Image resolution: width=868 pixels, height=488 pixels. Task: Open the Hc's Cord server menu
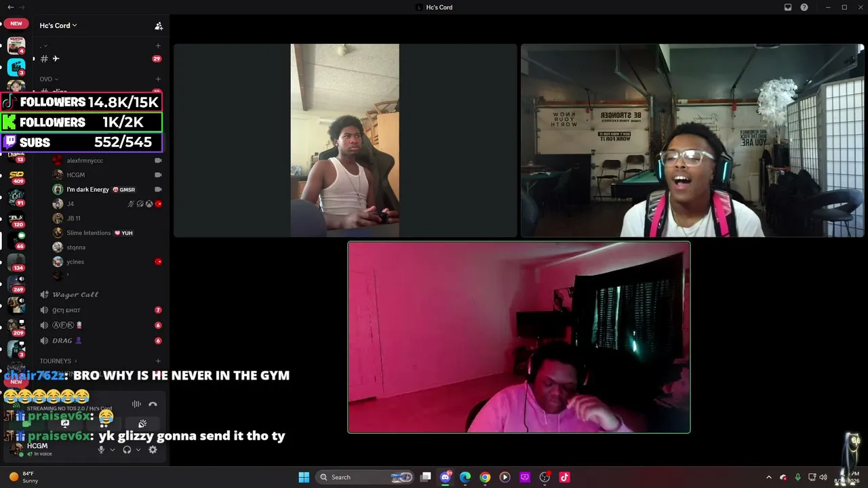[58, 26]
